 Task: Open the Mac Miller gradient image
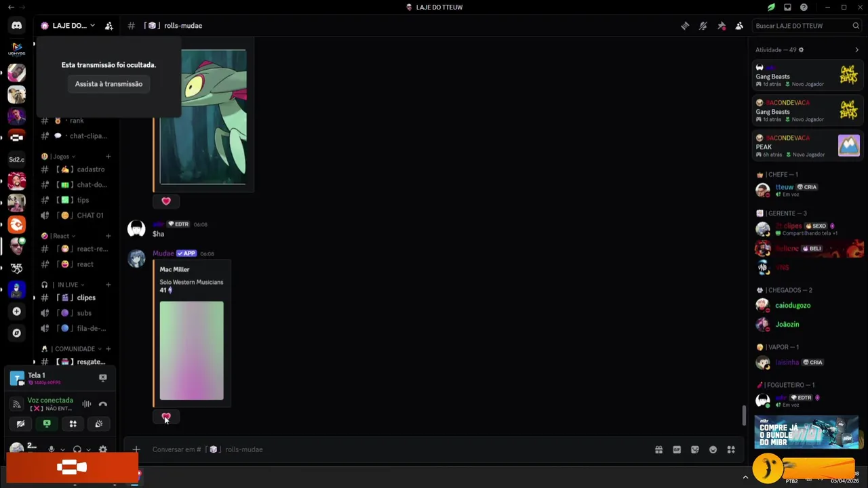coord(191,350)
